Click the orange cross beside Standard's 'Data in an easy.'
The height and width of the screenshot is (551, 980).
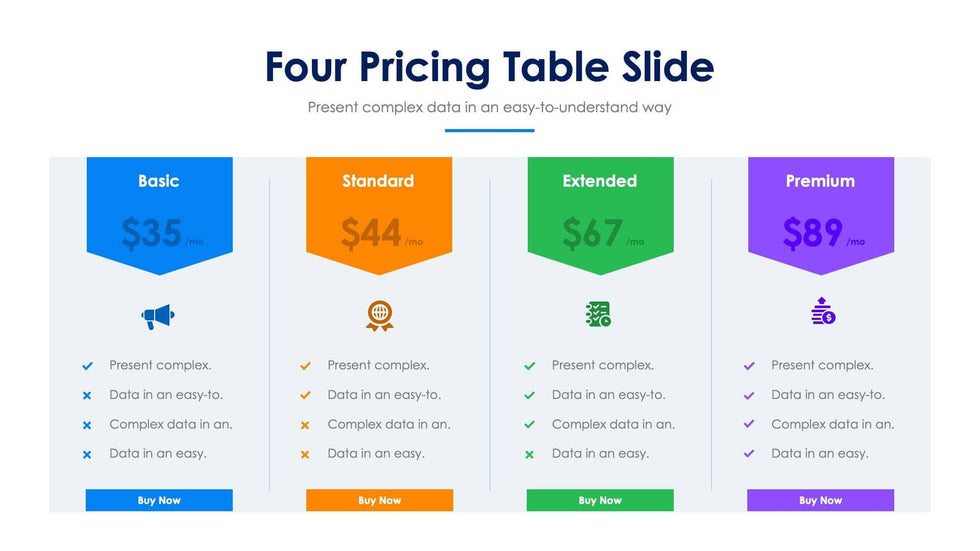point(305,455)
